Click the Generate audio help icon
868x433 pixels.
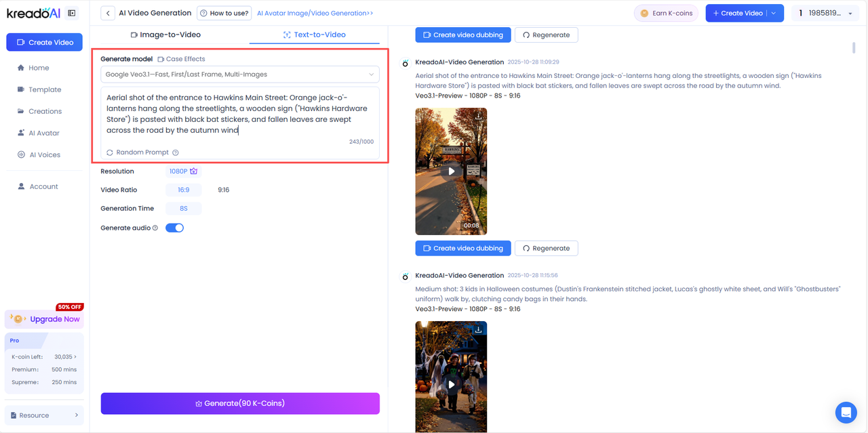(155, 228)
